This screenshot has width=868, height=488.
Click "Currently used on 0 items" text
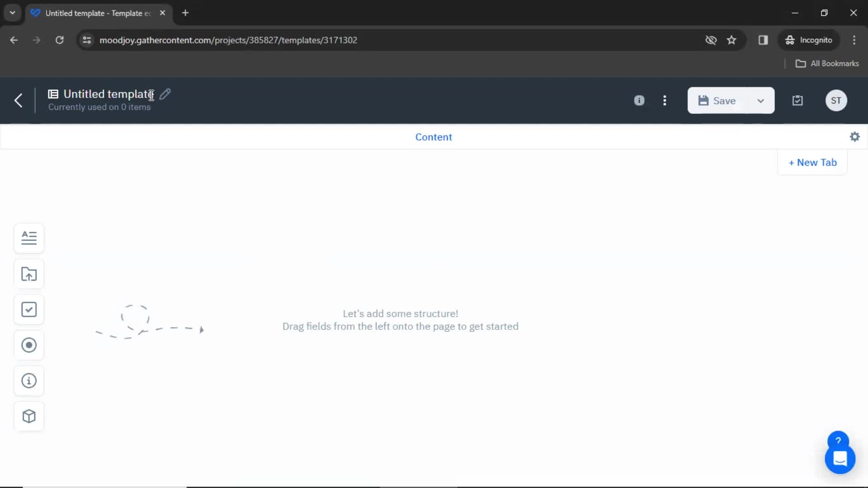pos(99,107)
